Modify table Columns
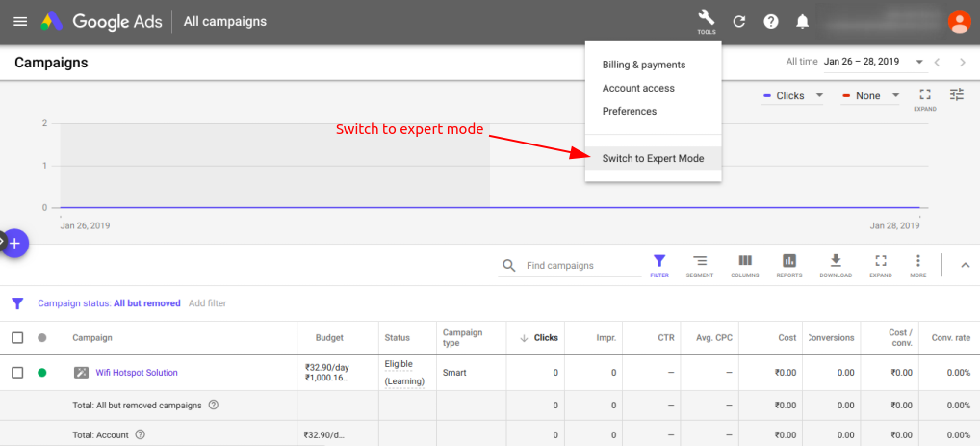The width and height of the screenshot is (980, 446). [x=745, y=266]
